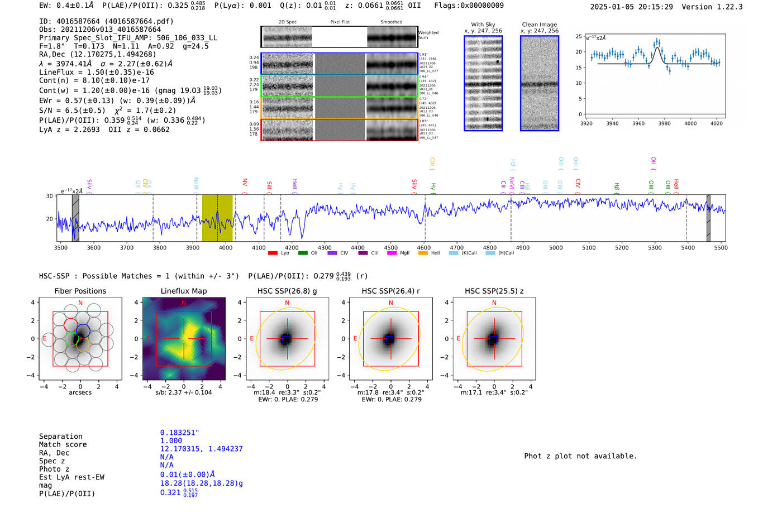The height and width of the screenshot is (532, 782).
Task: Open the Clean Image cutout
Action: (x=539, y=83)
